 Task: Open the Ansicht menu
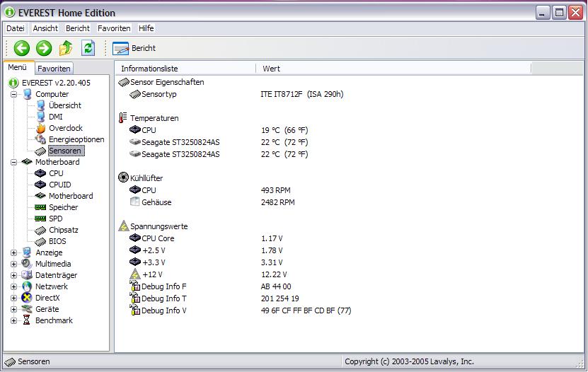click(45, 28)
